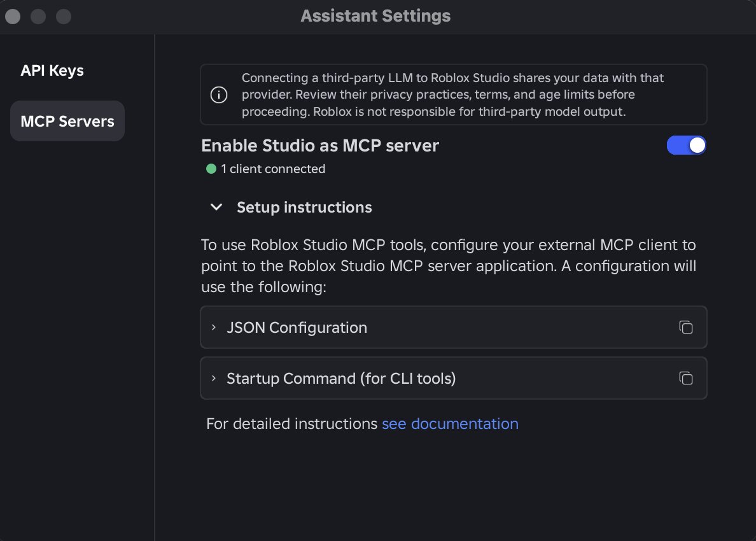Collapse the Setup instructions chevron
Viewport: 756px width, 541px height.
216,207
